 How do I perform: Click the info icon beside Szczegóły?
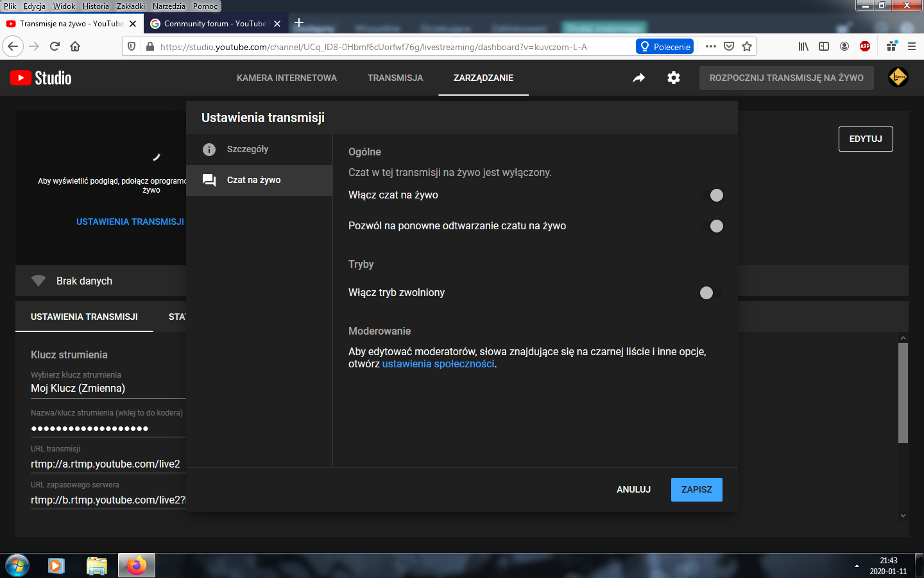point(209,150)
